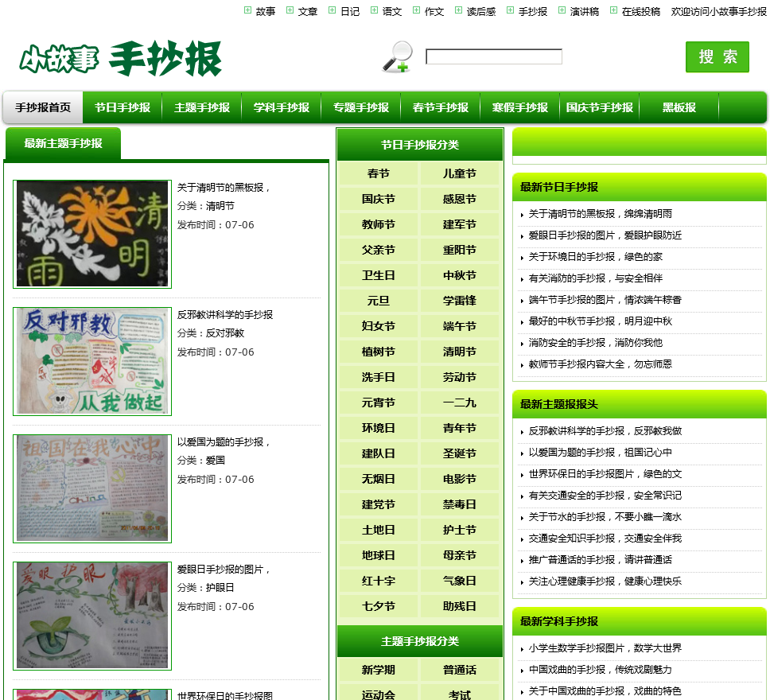Select 元宵节 category
Image resolution: width=770 pixels, height=700 pixels.
click(x=378, y=402)
